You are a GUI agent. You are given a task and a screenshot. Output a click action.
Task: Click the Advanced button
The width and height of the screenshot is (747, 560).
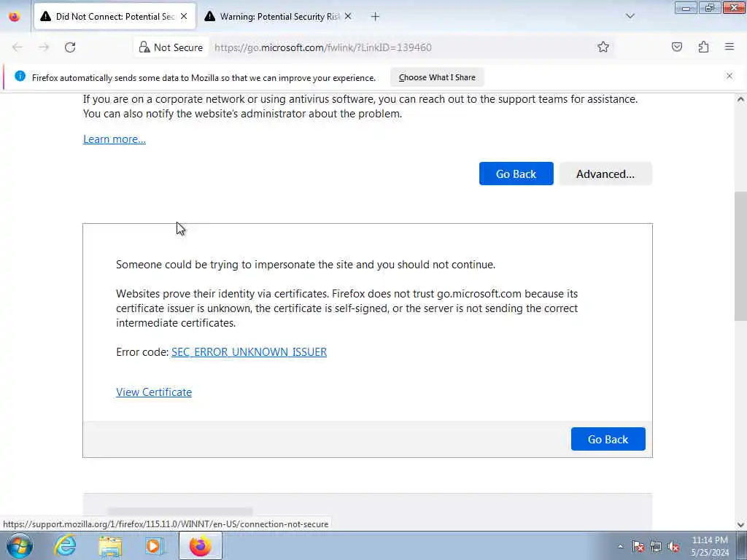pos(605,174)
